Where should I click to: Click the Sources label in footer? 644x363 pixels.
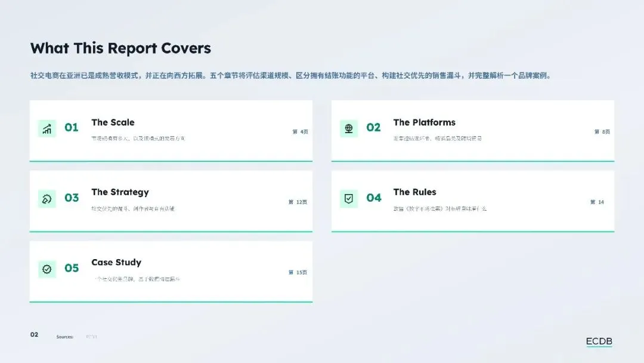click(65, 337)
